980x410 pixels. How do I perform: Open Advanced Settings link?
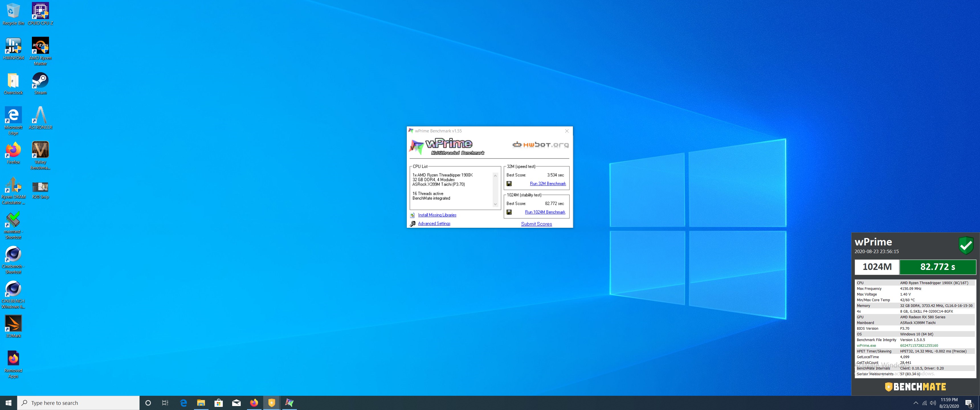pyautogui.click(x=434, y=224)
